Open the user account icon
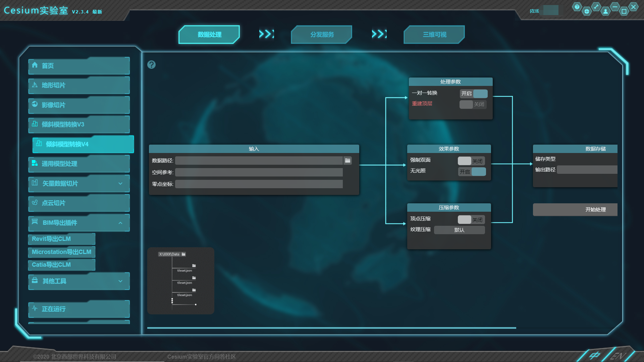The height and width of the screenshot is (362, 644). pyautogui.click(x=605, y=11)
